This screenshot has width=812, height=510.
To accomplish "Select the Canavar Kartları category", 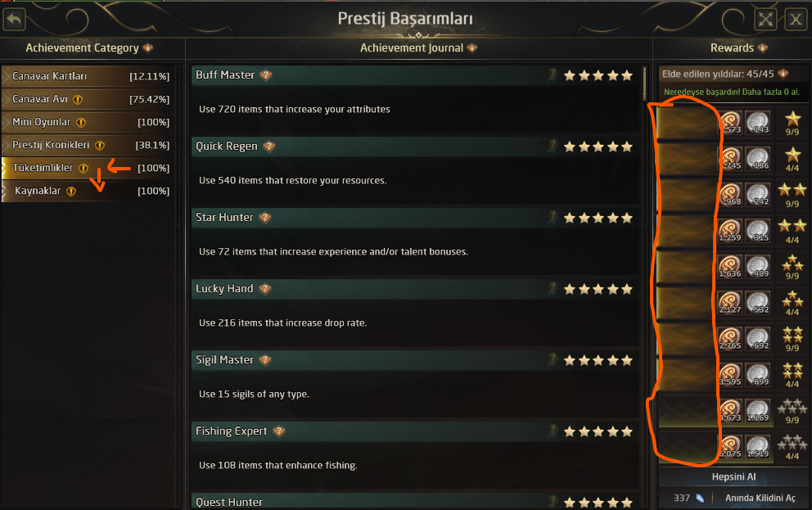I will pyautogui.click(x=90, y=76).
